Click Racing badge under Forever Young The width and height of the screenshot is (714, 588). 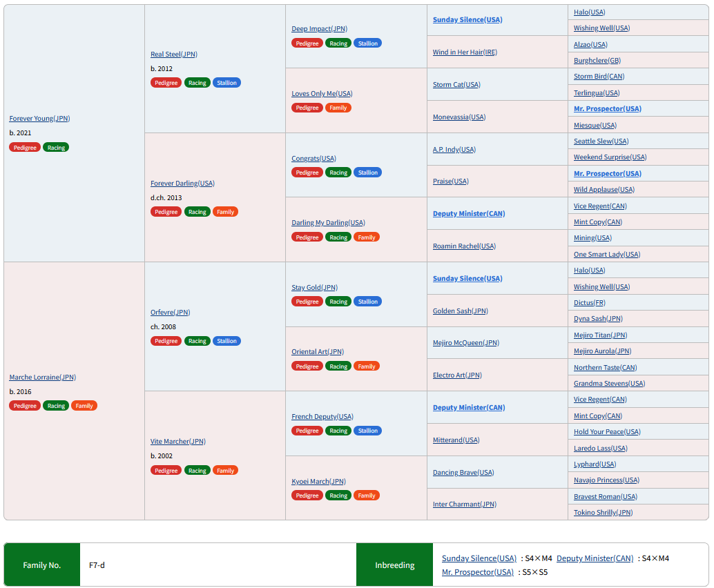point(56,148)
